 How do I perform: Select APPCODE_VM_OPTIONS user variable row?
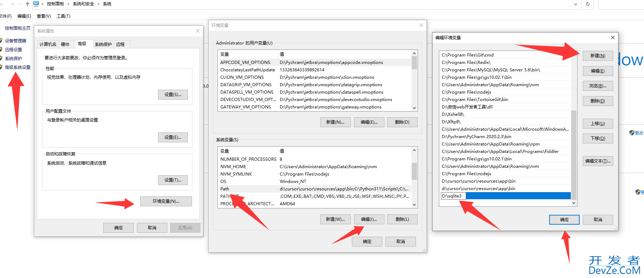point(315,63)
